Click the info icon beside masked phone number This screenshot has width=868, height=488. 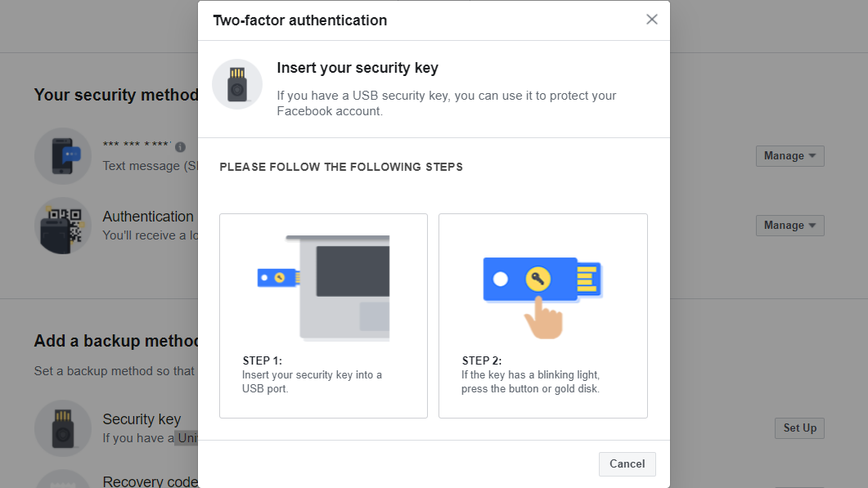coord(180,147)
